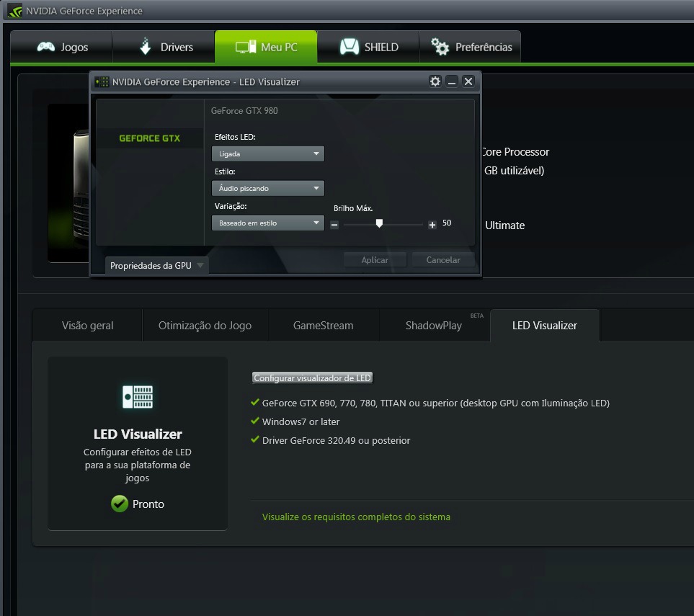Open the Estilo dropdown showing Áudio piscando
Screen dimensions: 694x616
(267, 188)
